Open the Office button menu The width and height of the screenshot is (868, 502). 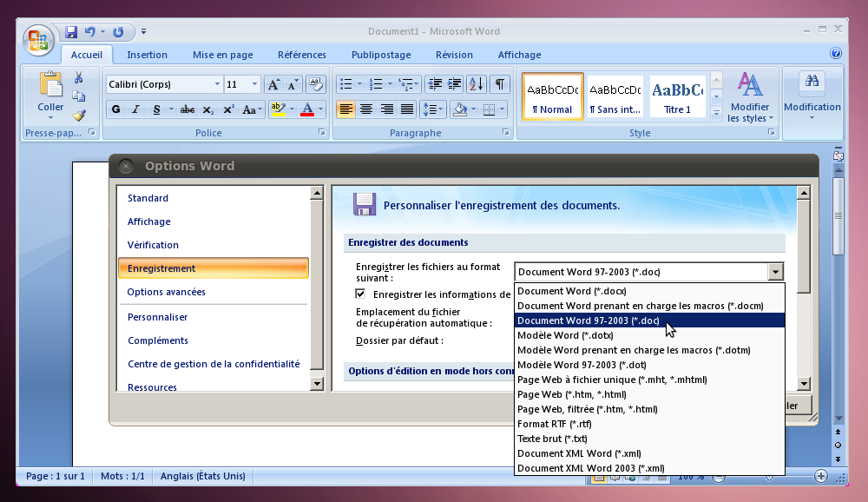[x=38, y=40]
